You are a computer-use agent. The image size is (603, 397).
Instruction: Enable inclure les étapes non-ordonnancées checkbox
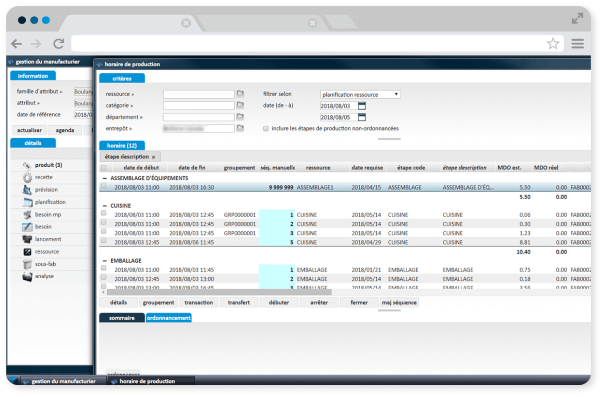pyautogui.click(x=266, y=128)
